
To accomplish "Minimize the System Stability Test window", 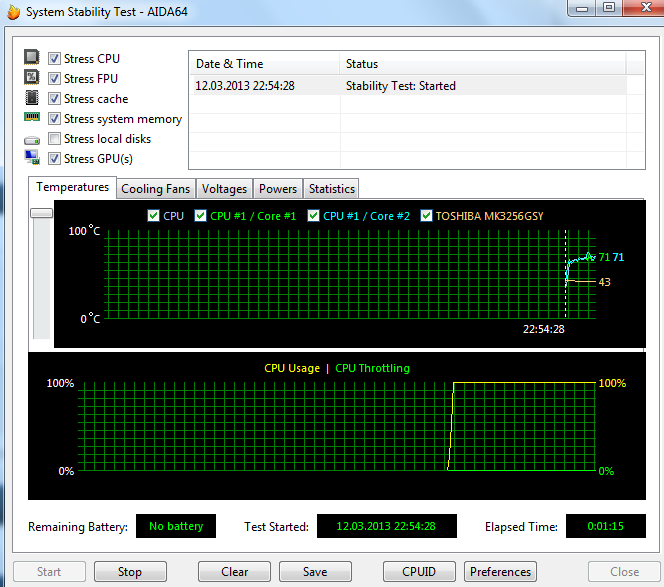I will (x=582, y=8).
